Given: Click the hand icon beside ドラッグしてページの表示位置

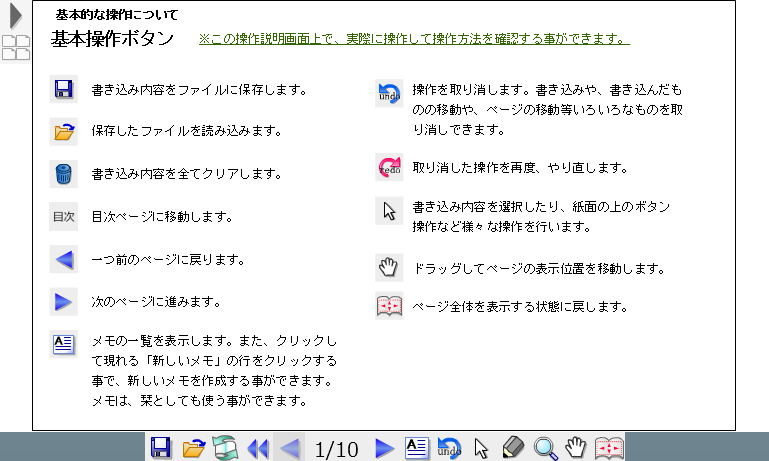Looking at the screenshot, I should (x=389, y=267).
